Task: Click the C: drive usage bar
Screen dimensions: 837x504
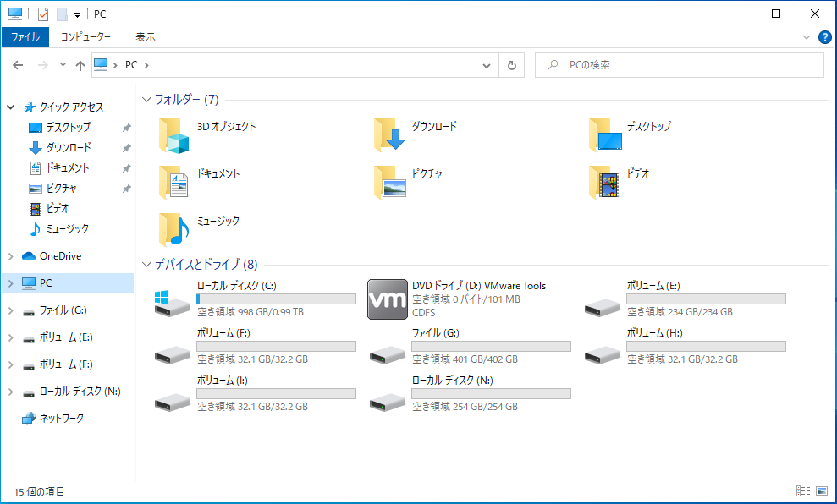Action: (x=276, y=299)
